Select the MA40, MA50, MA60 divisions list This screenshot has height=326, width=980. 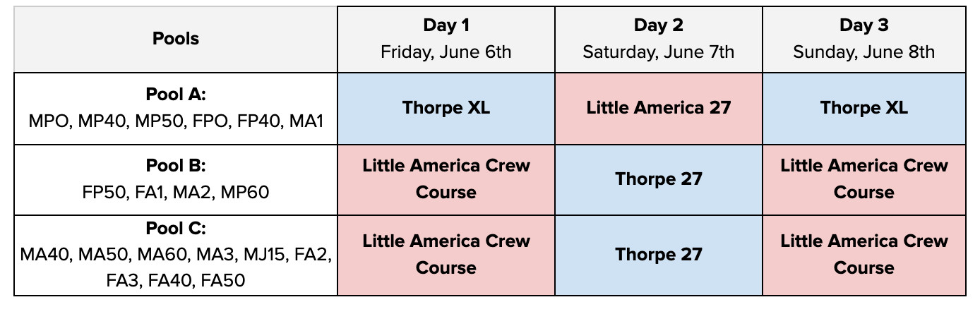176,255
